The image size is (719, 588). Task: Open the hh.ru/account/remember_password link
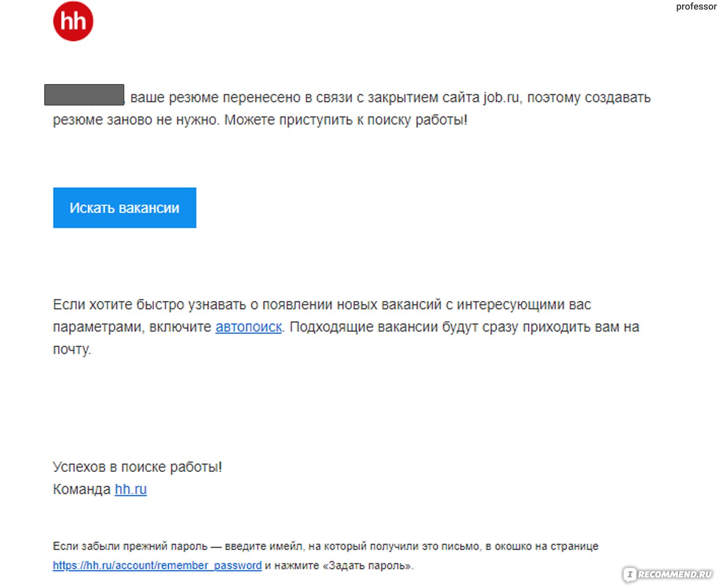(157, 565)
